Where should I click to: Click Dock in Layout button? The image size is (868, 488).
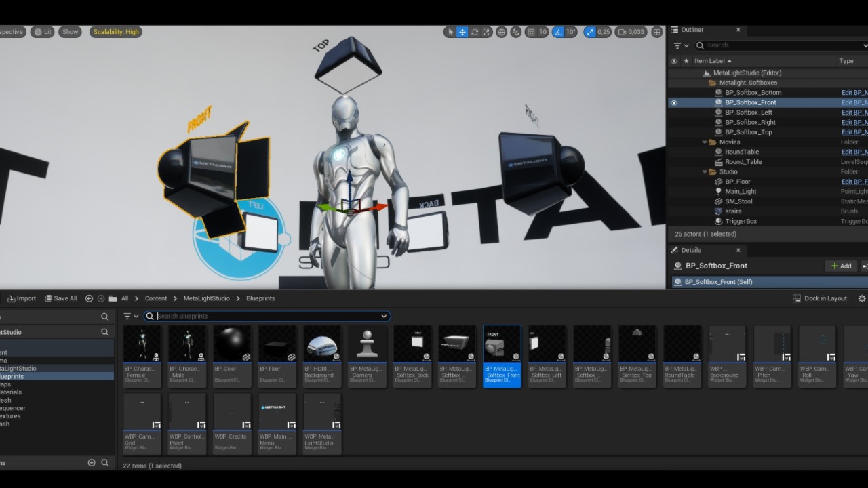tap(820, 298)
